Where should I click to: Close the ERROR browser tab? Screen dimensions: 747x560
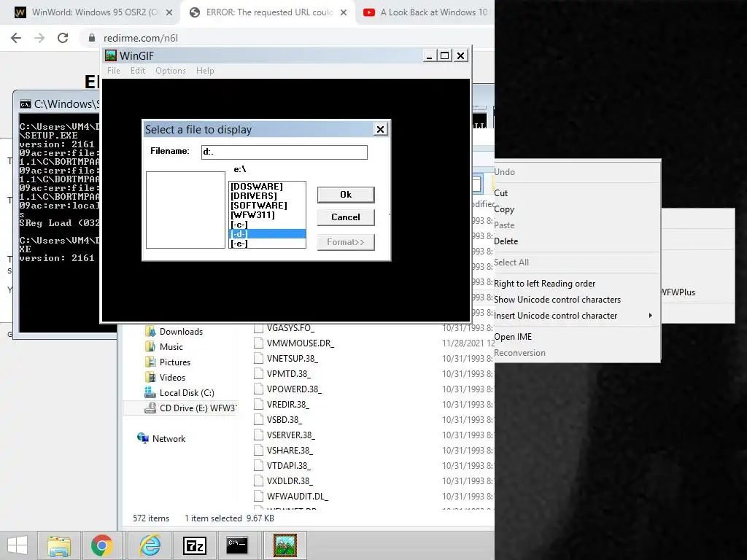(x=344, y=13)
